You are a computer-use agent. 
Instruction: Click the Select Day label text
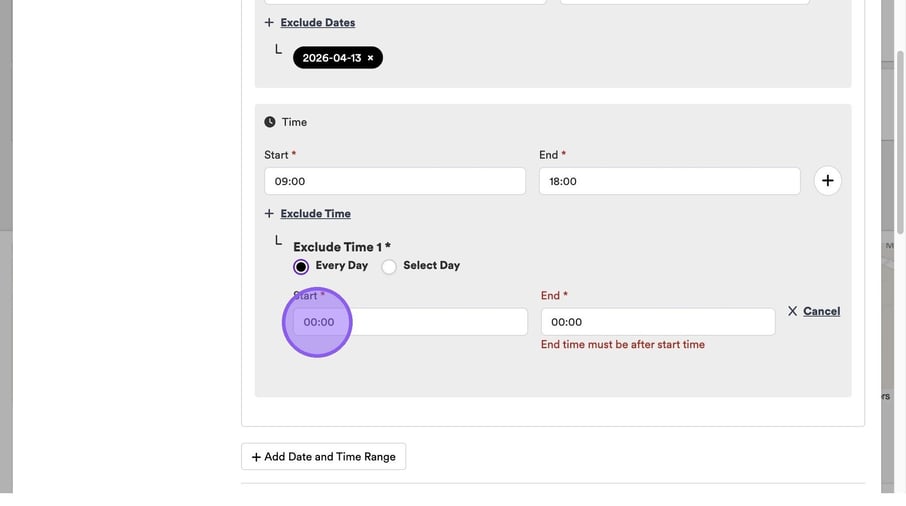(x=431, y=266)
